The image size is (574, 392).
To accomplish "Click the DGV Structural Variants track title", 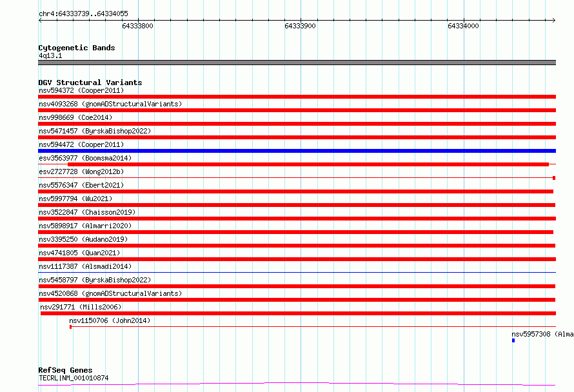I will tap(90, 83).
